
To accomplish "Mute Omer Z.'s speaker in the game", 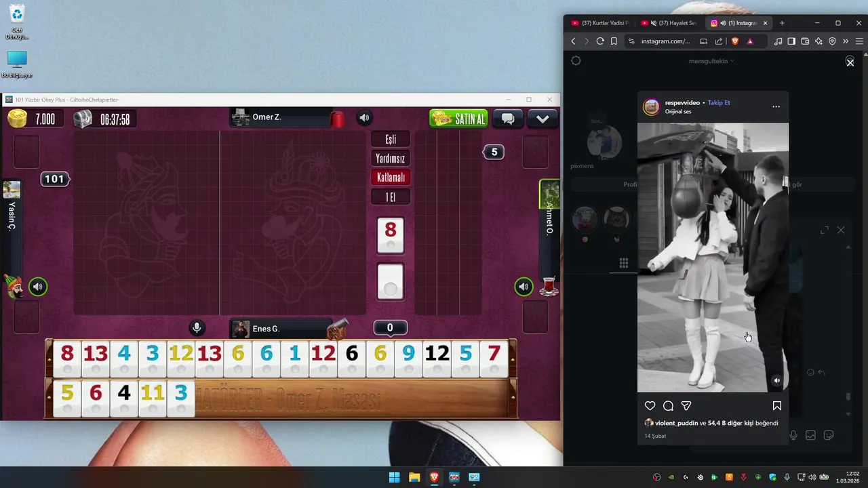I will [x=364, y=118].
